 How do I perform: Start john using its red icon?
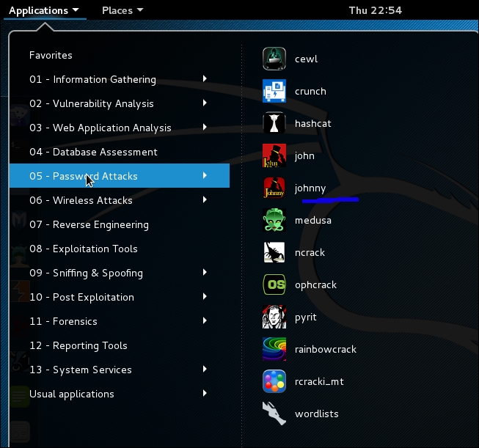[274, 155]
